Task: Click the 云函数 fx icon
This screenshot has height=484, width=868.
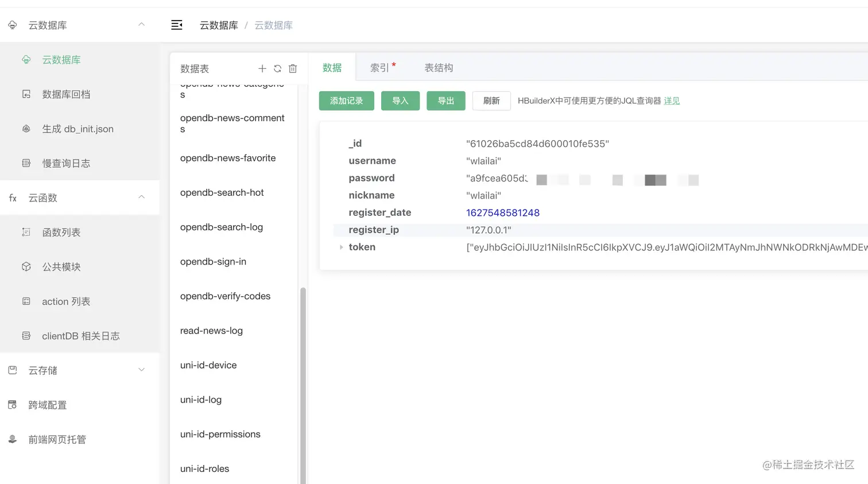Action: click(13, 198)
